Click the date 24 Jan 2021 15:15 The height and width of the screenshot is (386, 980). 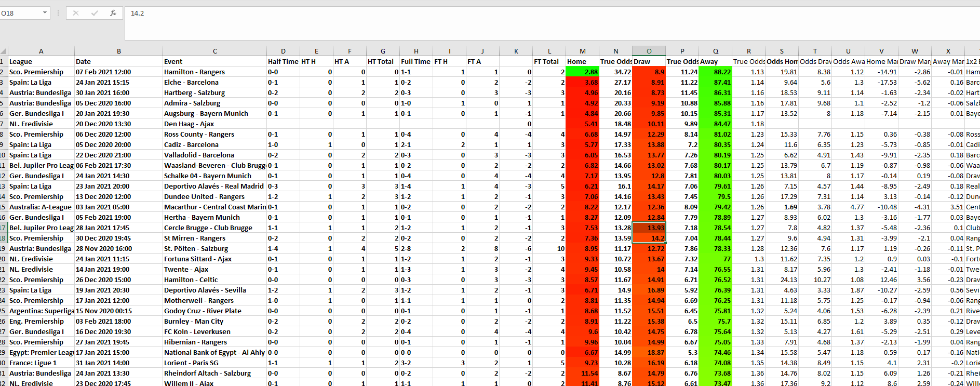coord(118,82)
